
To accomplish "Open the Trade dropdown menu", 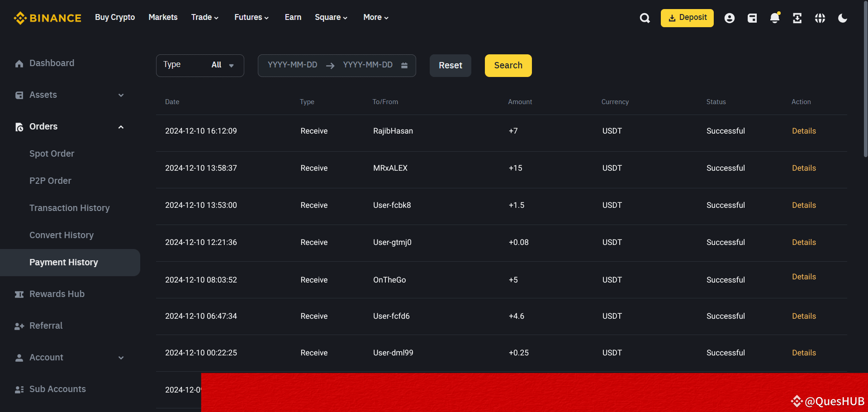I will pos(205,17).
